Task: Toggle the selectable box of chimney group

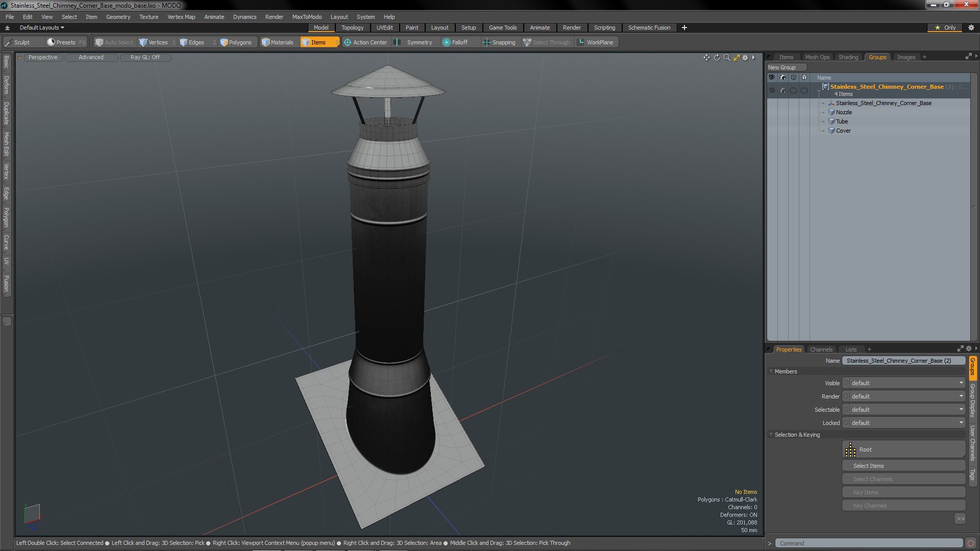Action: pyautogui.click(x=793, y=90)
